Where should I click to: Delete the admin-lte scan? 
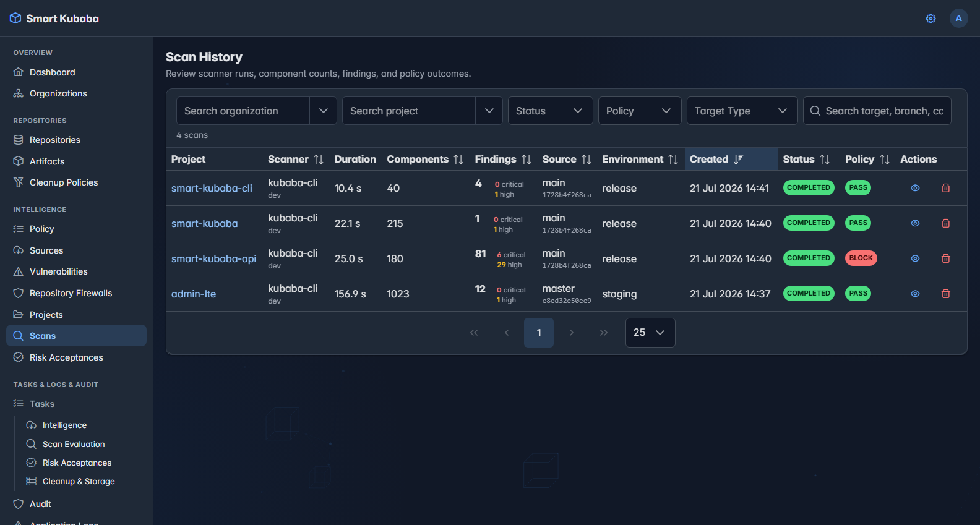tap(946, 294)
